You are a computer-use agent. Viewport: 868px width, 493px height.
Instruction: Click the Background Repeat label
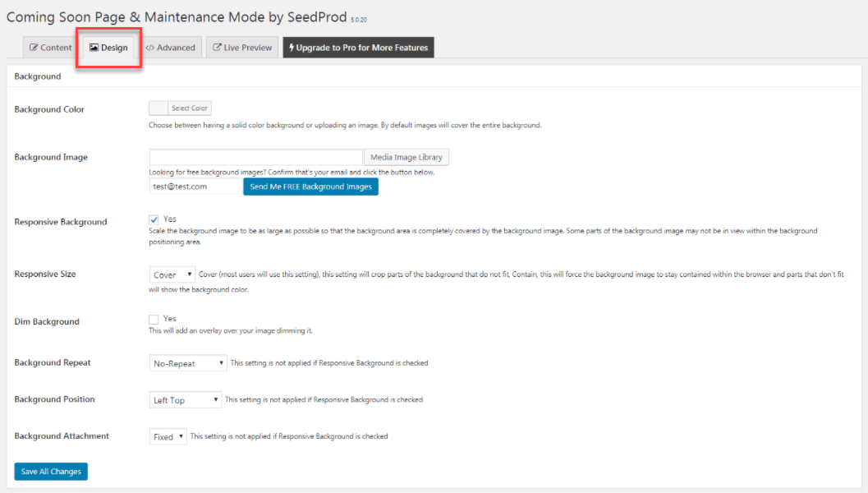pos(53,362)
